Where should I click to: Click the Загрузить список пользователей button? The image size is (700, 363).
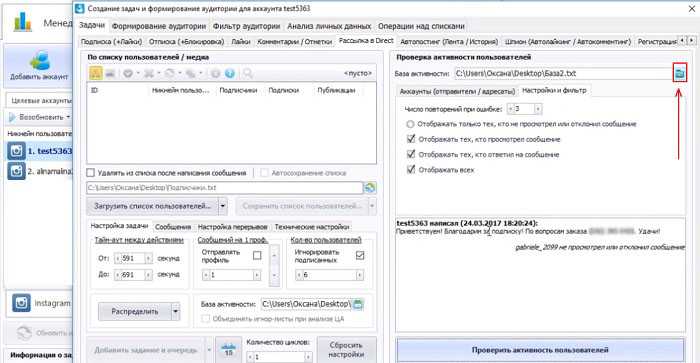tap(152, 206)
